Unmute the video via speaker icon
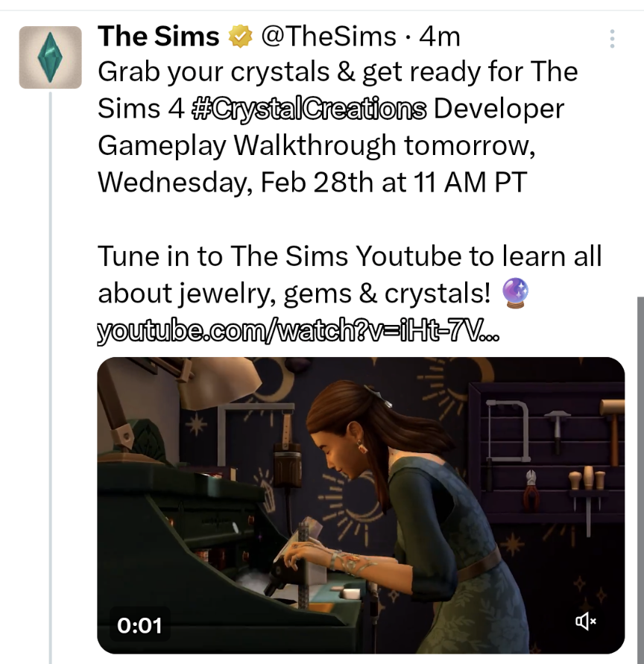Viewport: 644px width, 664px height. (x=586, y=622)
